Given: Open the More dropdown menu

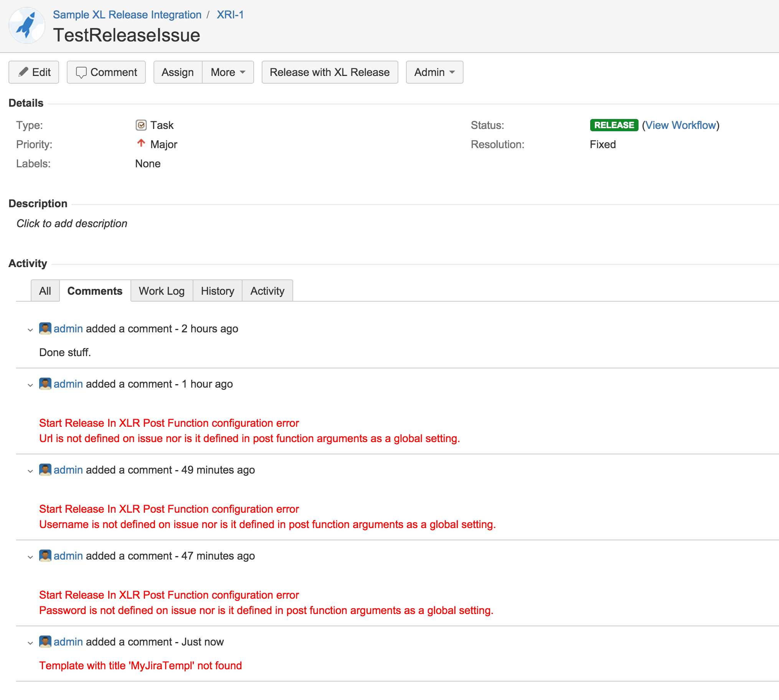Looking at the screenshot, I should click(228, 72).
